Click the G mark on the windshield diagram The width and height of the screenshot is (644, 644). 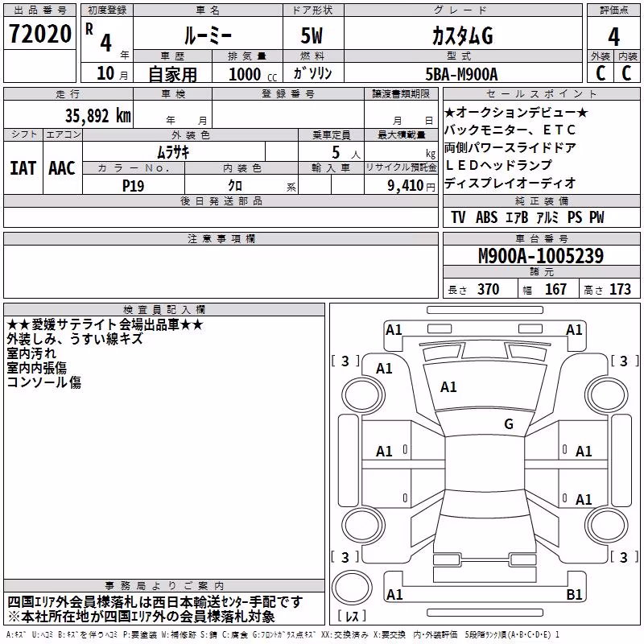(509, 423)
